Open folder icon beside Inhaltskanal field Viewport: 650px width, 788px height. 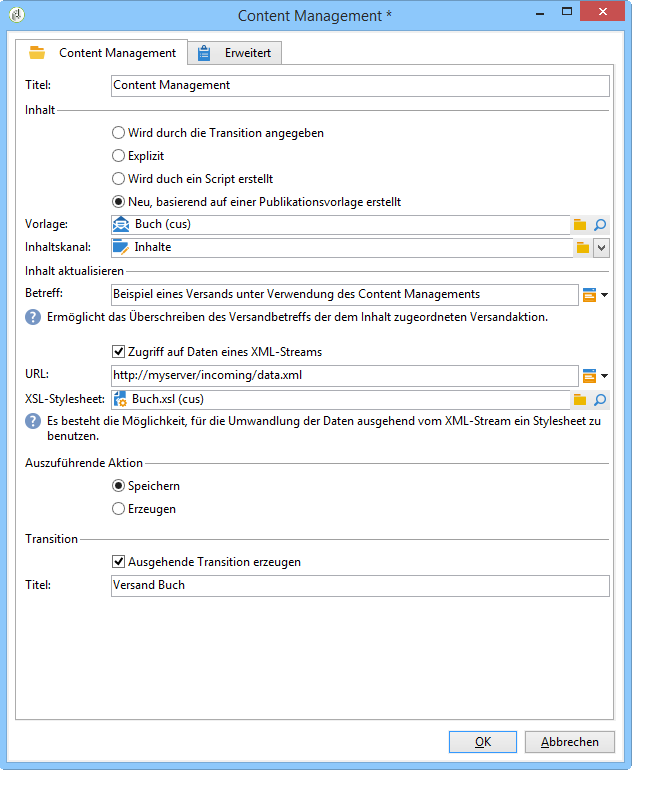(x=583, y=248)
